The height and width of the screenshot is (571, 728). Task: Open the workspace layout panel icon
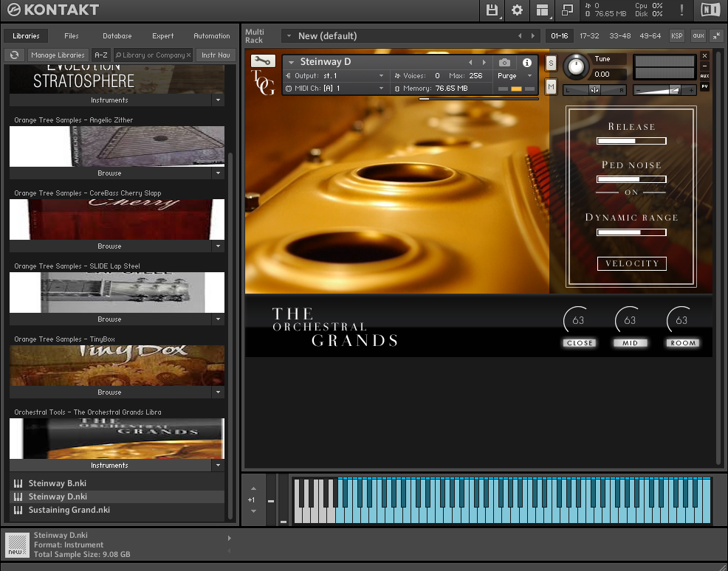tap(542, 10)
